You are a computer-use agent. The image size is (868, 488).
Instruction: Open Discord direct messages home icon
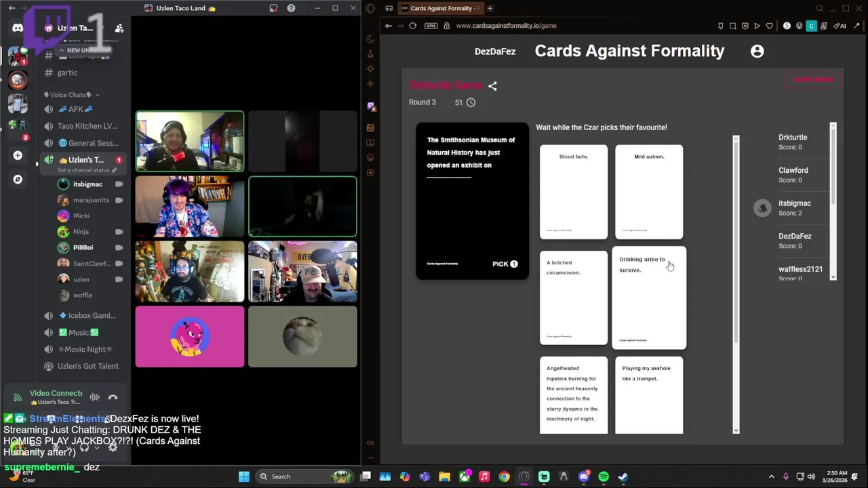[18, 28]
